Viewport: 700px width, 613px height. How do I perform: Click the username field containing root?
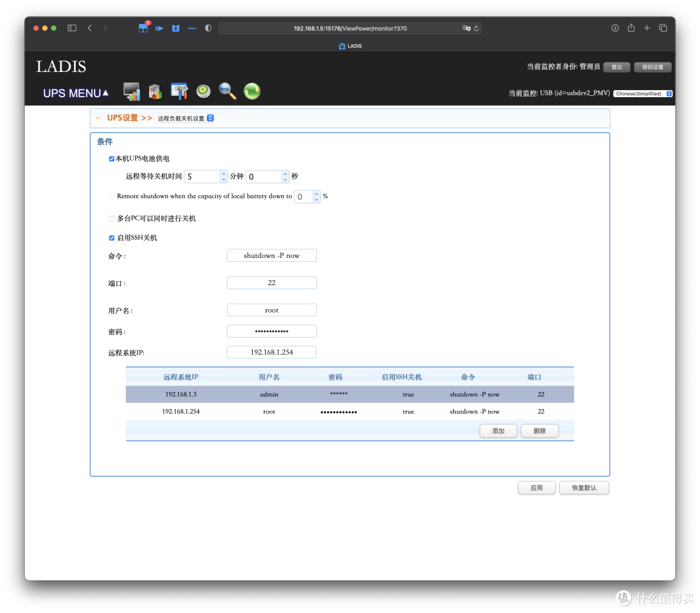pyautogui.click(x=272, y=310)
